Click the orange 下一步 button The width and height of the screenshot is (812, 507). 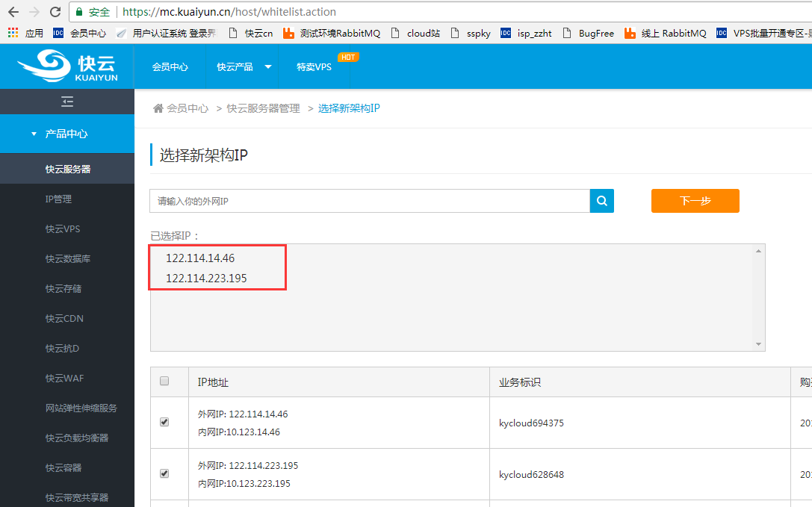[x=695, y=201]
